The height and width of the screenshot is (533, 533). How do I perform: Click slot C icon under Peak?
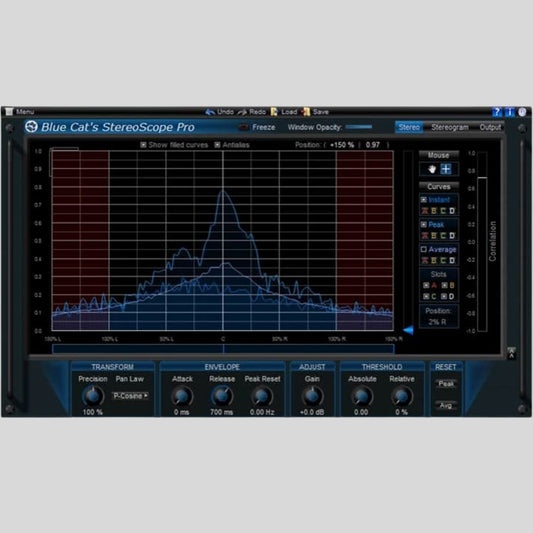(443, 236)
